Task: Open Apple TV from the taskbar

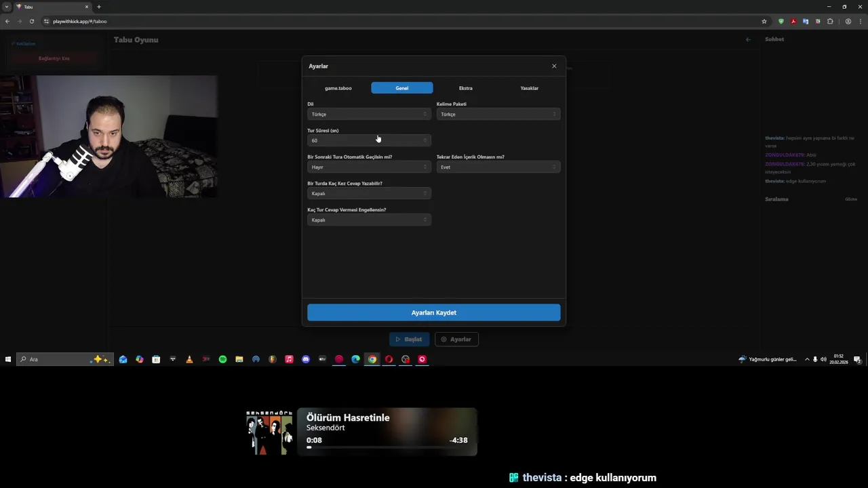Action: [x=322, y=359]
